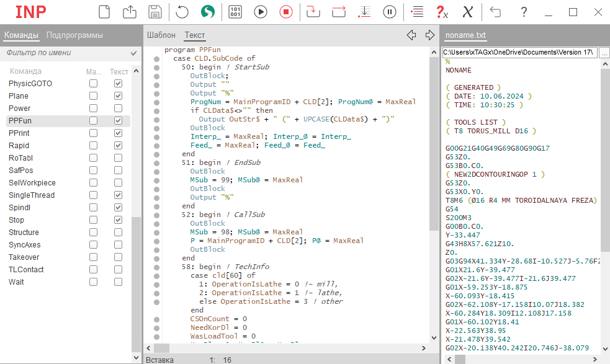
Task: Toggle Text checkbox for PhysicGOTO
Action: tap(118, 84)
